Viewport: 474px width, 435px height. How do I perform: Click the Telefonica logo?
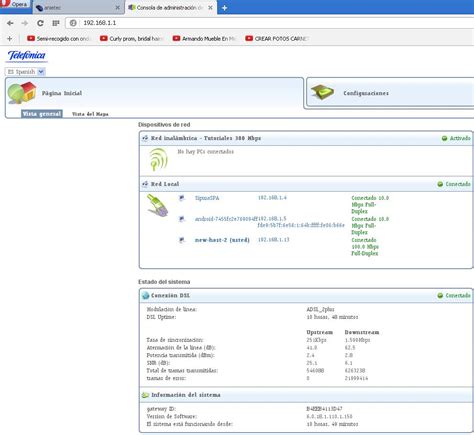[26, 56]
